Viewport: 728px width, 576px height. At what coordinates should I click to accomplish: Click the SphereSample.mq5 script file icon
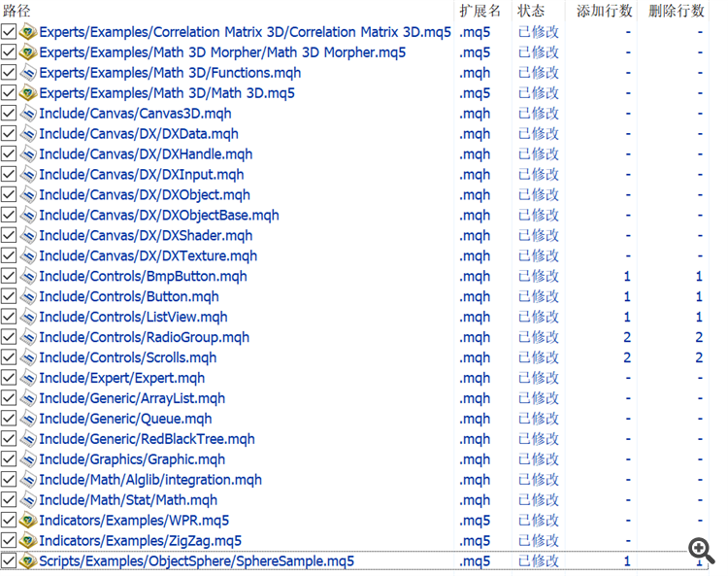point(28,561)
